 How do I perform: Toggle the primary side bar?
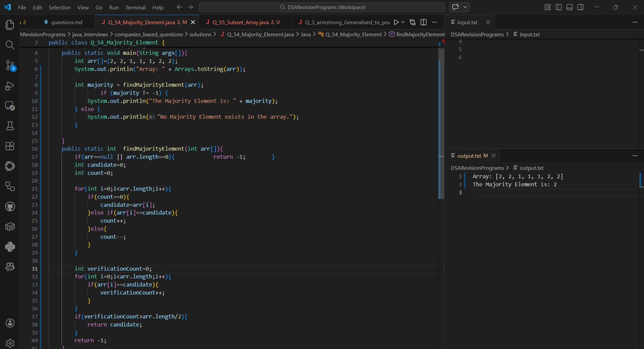point(559,7)
